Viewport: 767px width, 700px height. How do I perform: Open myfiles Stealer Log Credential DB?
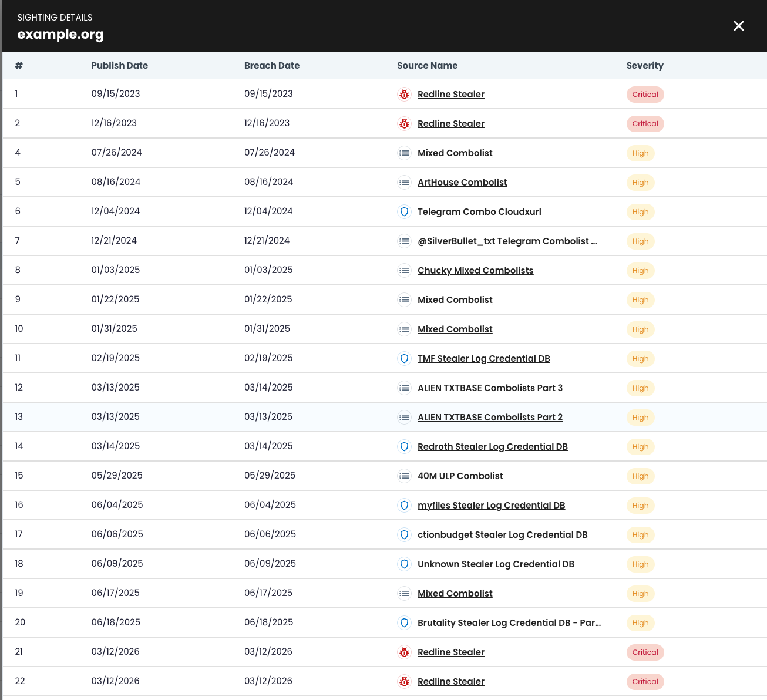(x=492, y=505)
